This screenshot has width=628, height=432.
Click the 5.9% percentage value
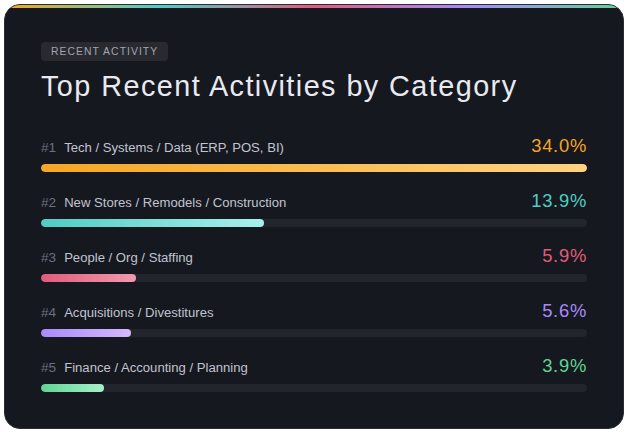[564, 256]
